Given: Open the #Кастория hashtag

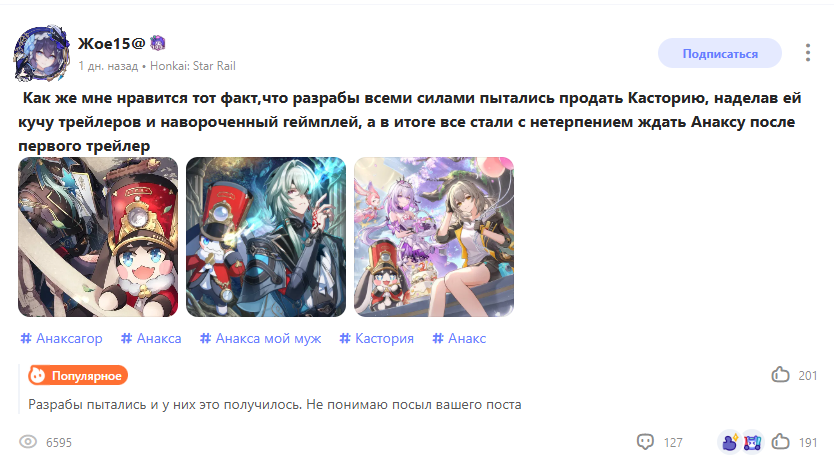Looking at the screenshot, I should 377,338.
